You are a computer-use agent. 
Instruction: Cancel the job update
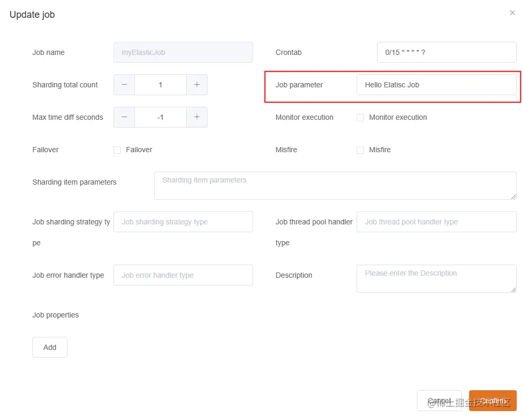pyautogui.click(x=439, y=401)
